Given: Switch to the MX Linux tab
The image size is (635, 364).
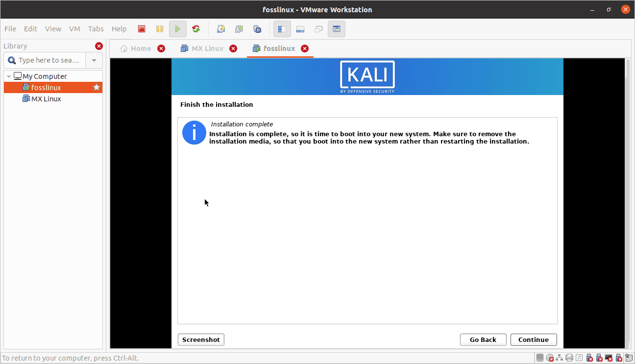Looking at the screenshot, I should 202,49.
